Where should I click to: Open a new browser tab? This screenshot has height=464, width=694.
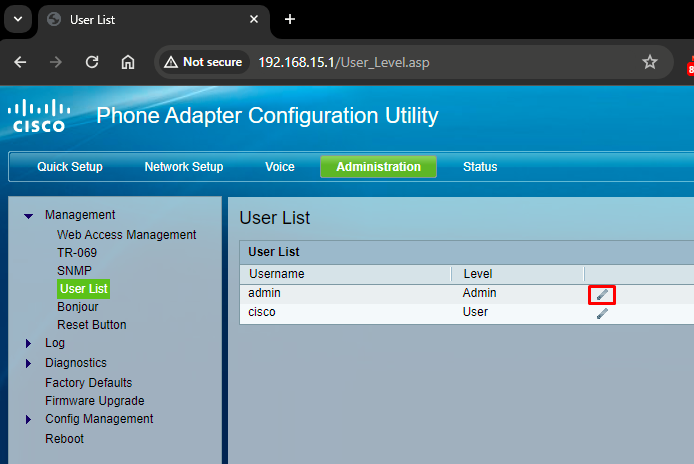tap(290, 19)
